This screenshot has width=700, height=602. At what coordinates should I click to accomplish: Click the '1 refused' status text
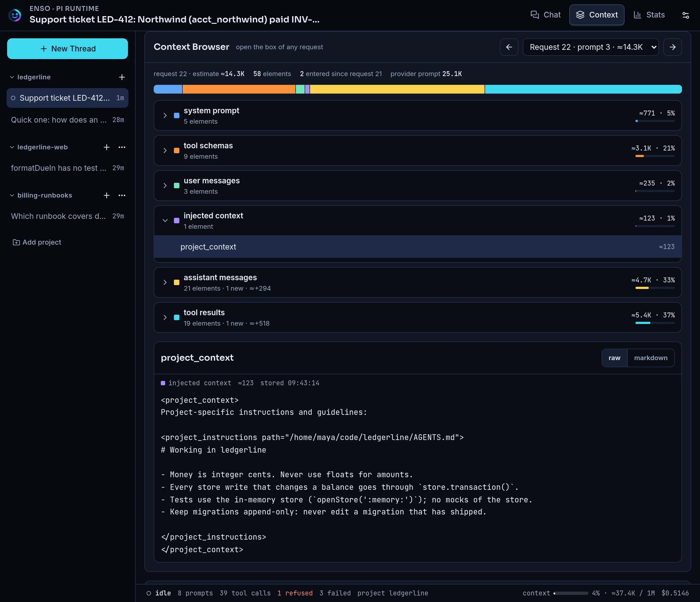(295, 593)
